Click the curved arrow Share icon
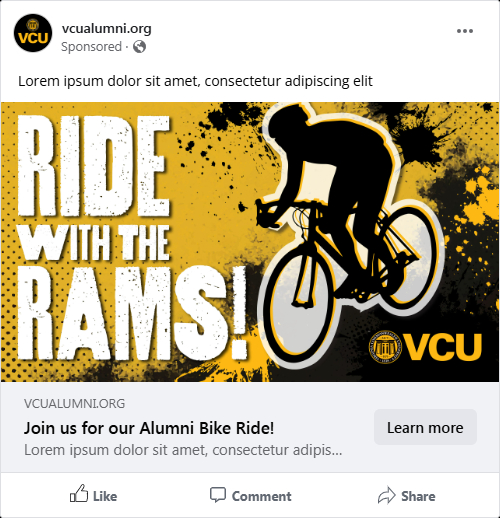500x518 pixels. click(x=387, y=495)
